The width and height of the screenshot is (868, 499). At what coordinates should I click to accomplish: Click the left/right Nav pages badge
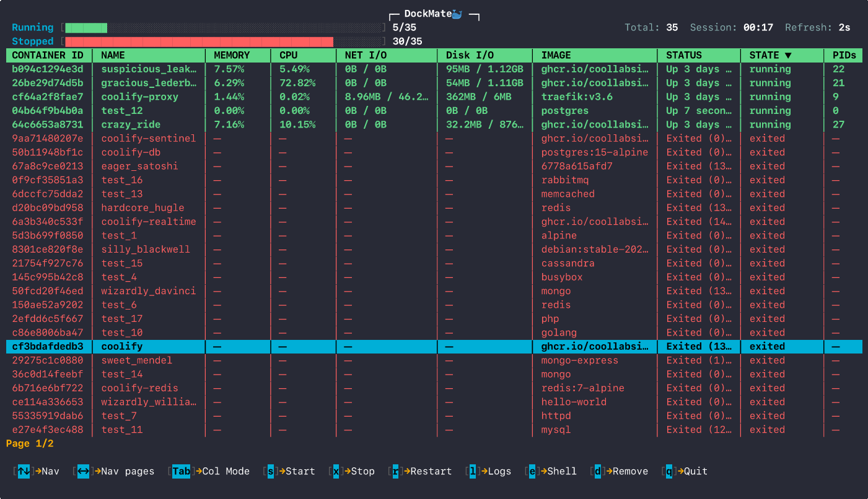(x=83, y=471)
